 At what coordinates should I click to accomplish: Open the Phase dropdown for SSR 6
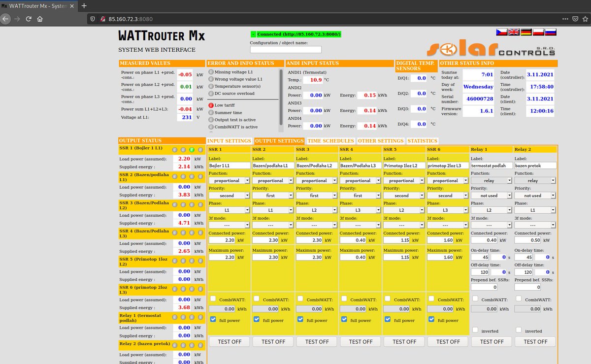tap(448, 210)
